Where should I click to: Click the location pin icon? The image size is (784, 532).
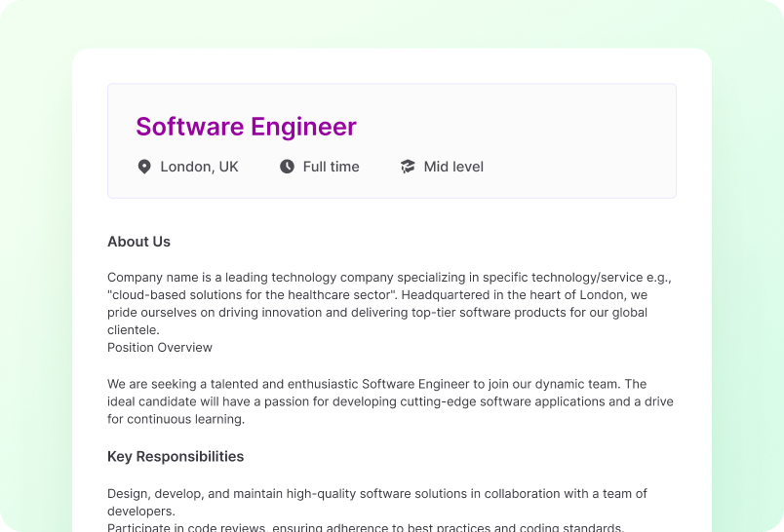(144, 167)
